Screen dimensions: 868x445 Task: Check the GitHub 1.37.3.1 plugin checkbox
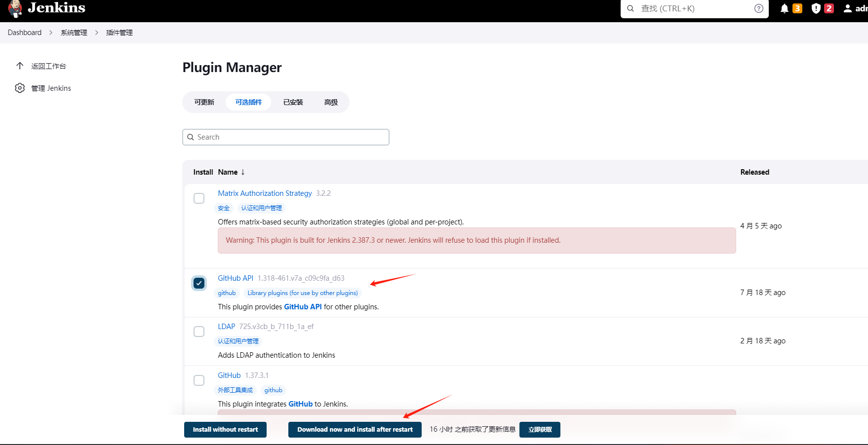coord(199,380)
